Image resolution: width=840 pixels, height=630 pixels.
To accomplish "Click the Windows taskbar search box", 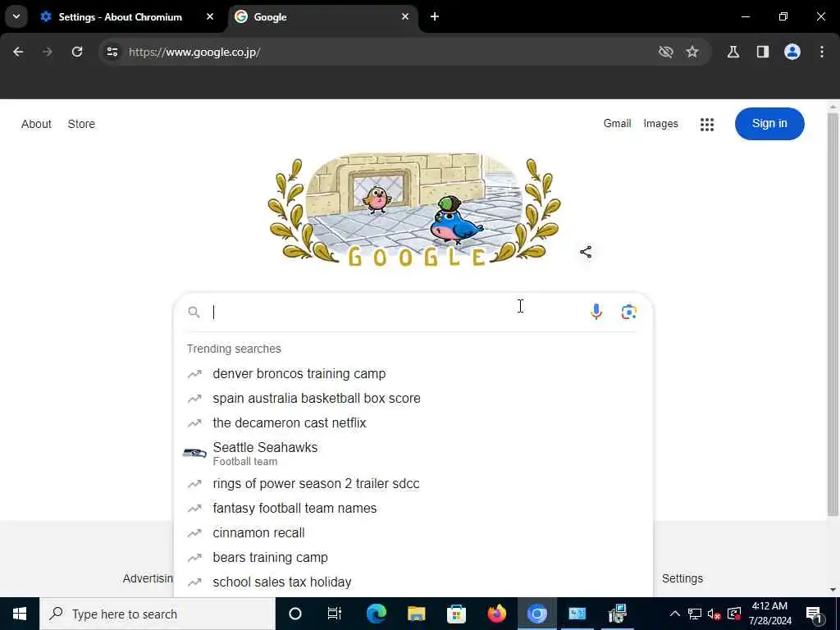I will (x=157, y=614).
